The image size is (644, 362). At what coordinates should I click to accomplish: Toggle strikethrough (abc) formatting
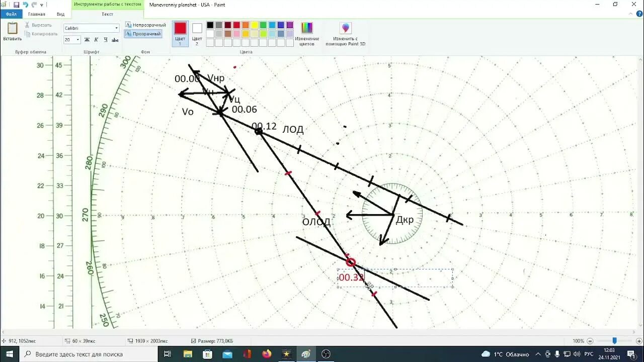(x=115, y=40)
